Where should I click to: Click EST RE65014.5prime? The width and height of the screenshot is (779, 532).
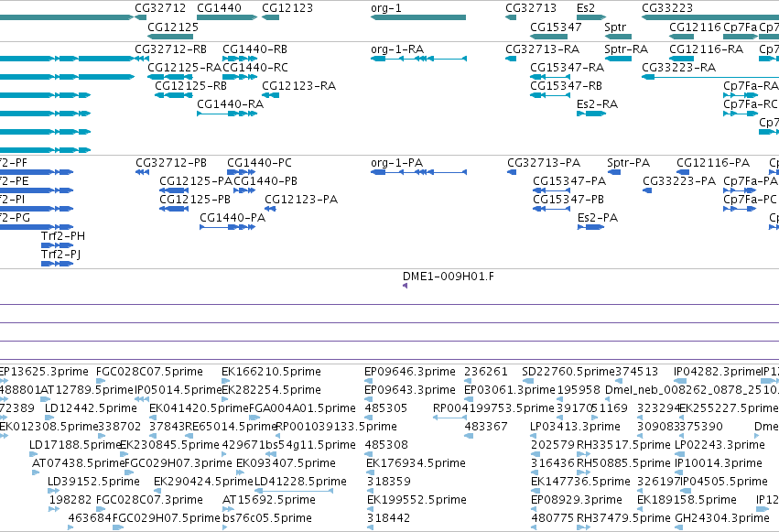pyautogui.click(x=231, y=427)
